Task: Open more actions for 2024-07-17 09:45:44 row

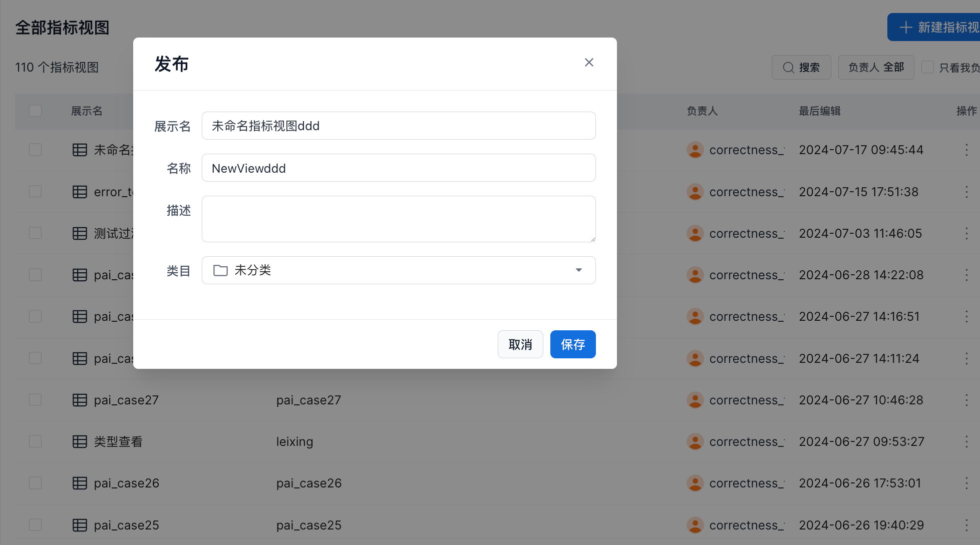Action: pos(966,150)
